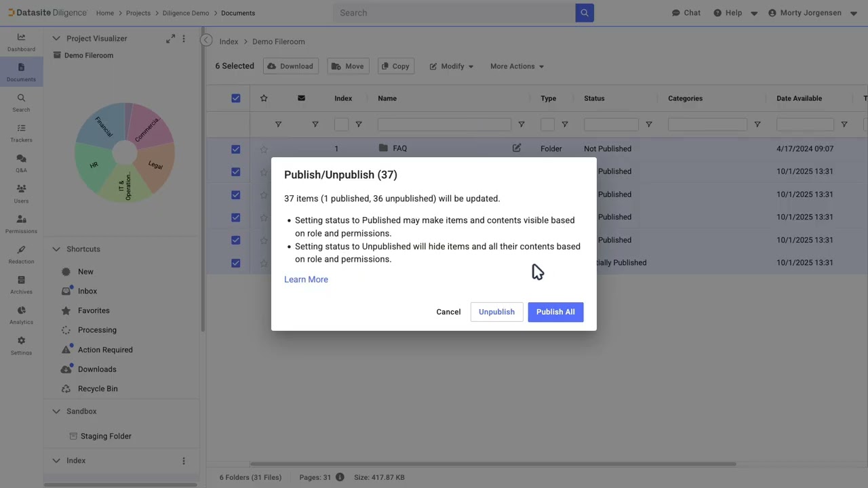This screenshot has height=488, width=868.
Task: Open Analytics from the sidebar
Action: (21, 314)
